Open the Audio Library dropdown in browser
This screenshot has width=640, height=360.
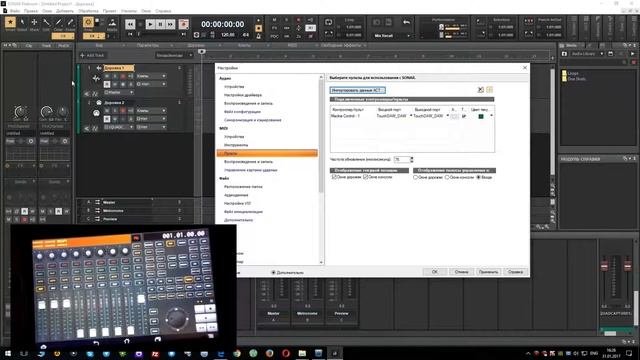tap(587, 54)
